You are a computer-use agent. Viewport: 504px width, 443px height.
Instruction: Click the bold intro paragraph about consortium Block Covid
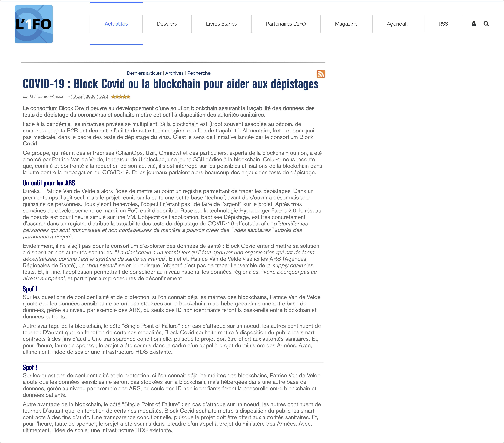169,112
